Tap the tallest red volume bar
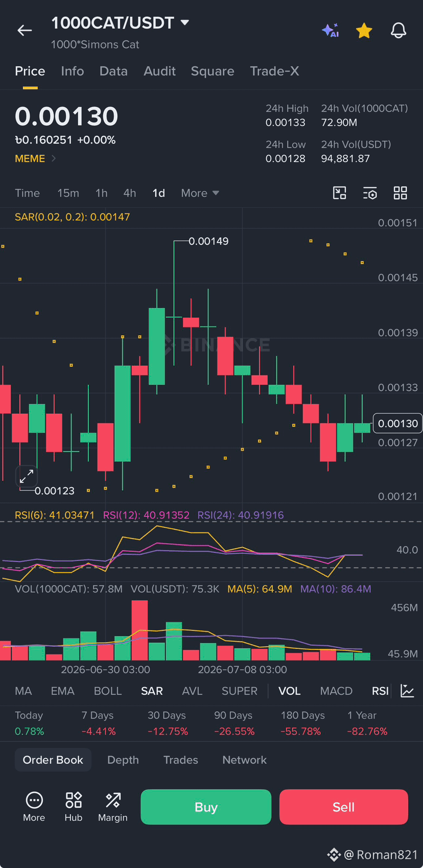The image size is (423, 868). [x=139, y=630]
